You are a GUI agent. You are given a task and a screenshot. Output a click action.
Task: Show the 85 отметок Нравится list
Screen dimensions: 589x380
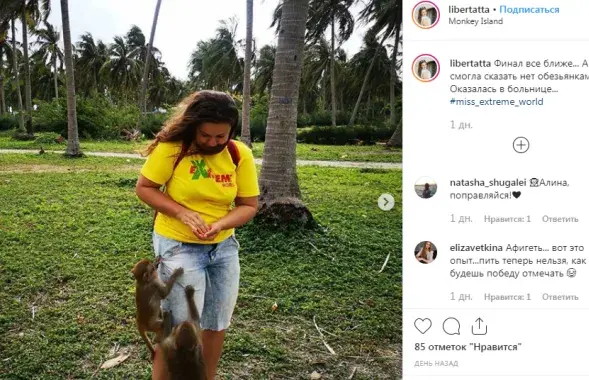point(468,347)
